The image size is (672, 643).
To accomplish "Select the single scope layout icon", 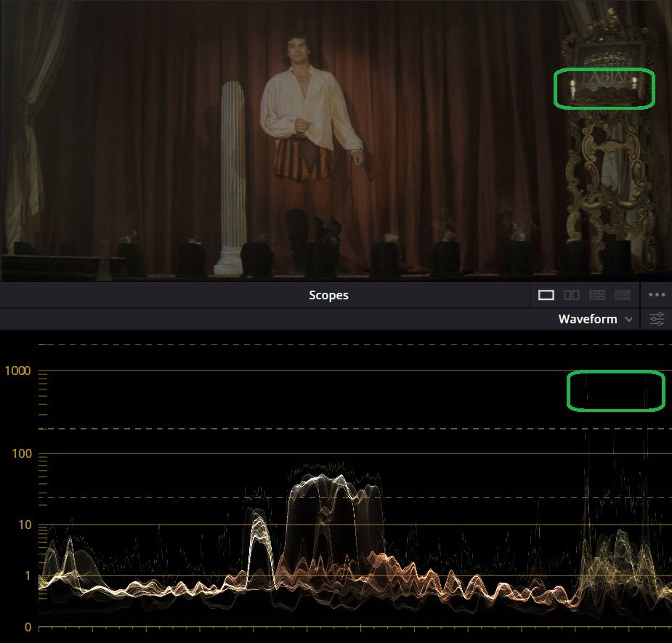I will 546,295.
